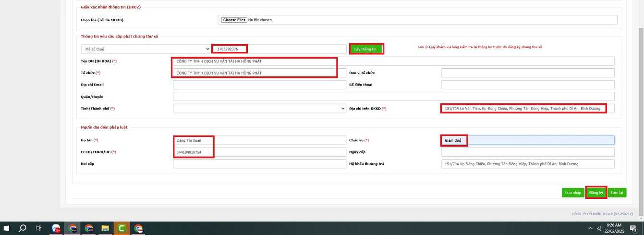Click the red "Lưu ý" warning note
The image size is (644, 235).
click(480, 47)
